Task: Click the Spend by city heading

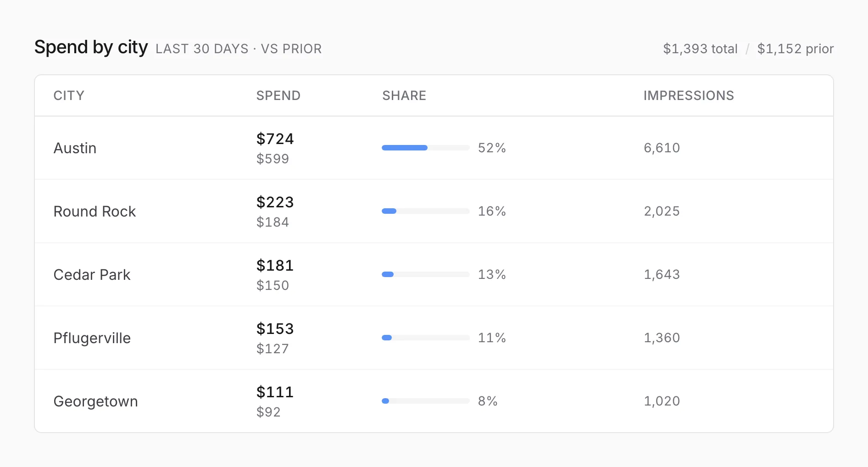Action: click(x=91, y=48)
